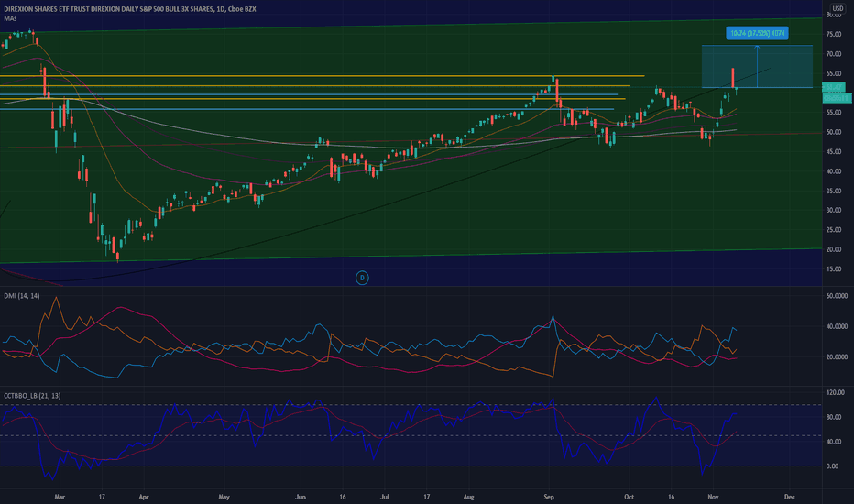Click the Sep label on time axis
The height and width of the screenshot is (504, 854).
click(549, 497)
